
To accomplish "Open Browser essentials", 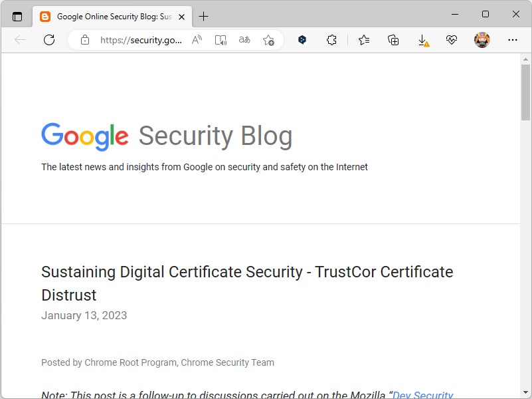I will (452, 40).
